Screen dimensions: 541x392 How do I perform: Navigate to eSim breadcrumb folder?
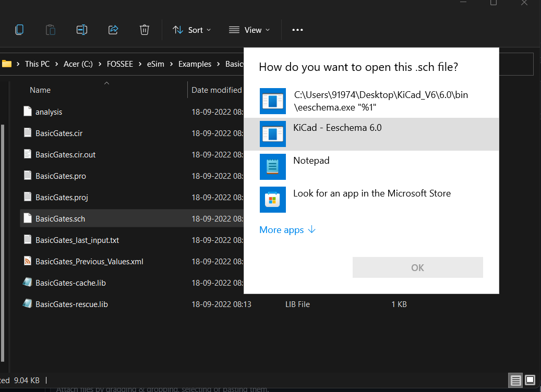coord(155,64)
